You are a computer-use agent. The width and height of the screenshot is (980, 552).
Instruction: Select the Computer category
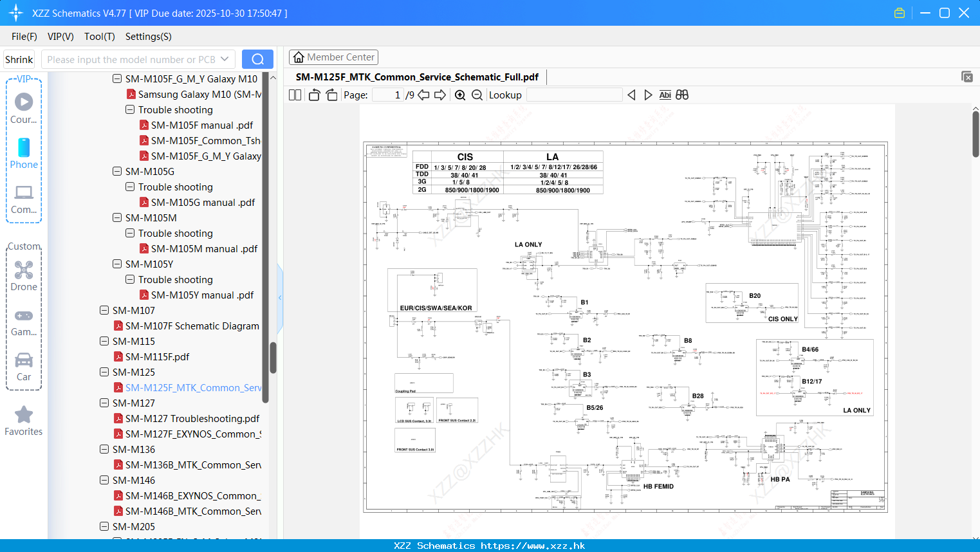tap(24, 199)
